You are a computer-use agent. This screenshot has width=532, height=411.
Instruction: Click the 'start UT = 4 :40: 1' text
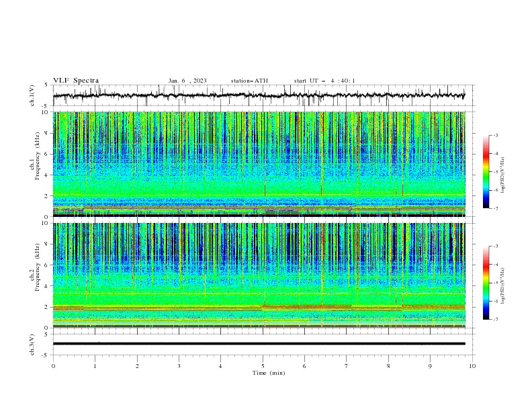[x=324, y=81]
